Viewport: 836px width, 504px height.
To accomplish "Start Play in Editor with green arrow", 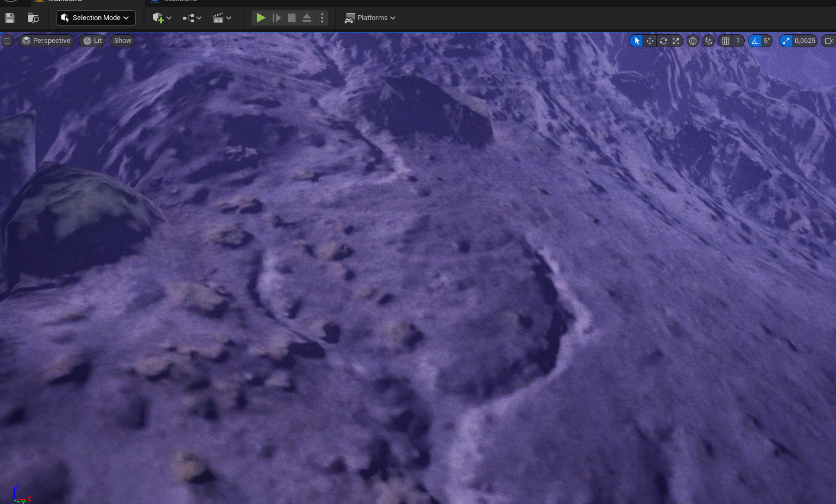I will pyautogui.click(x=261, y=18).
